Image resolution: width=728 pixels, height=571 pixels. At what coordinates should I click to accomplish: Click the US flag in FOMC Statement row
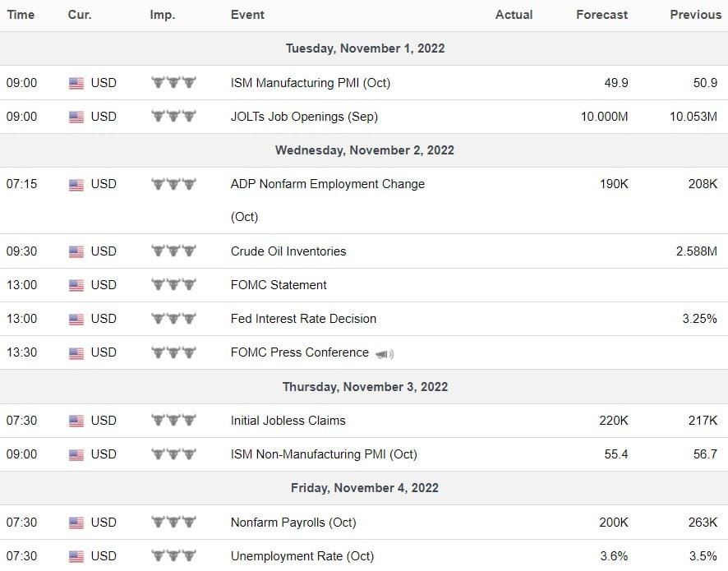[x=76, y=285]
